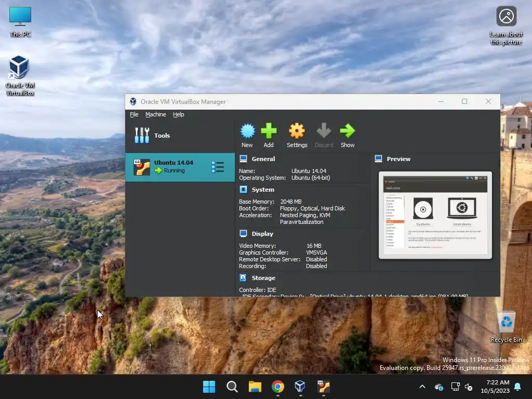Open the This PC desktop icon
This screenshot has width=532, height=399.
coord(20,22)
